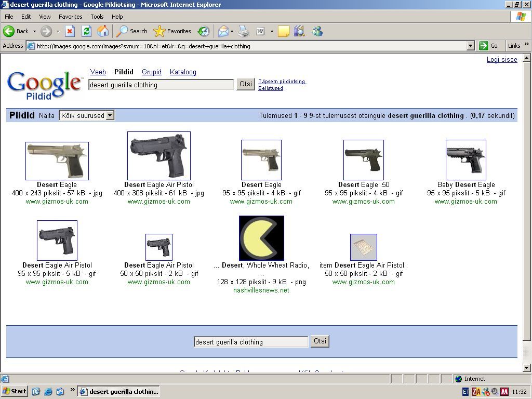This screenshot has width=532, height=399.
Task: Open the Tools menu
Action: pos(97,17)
